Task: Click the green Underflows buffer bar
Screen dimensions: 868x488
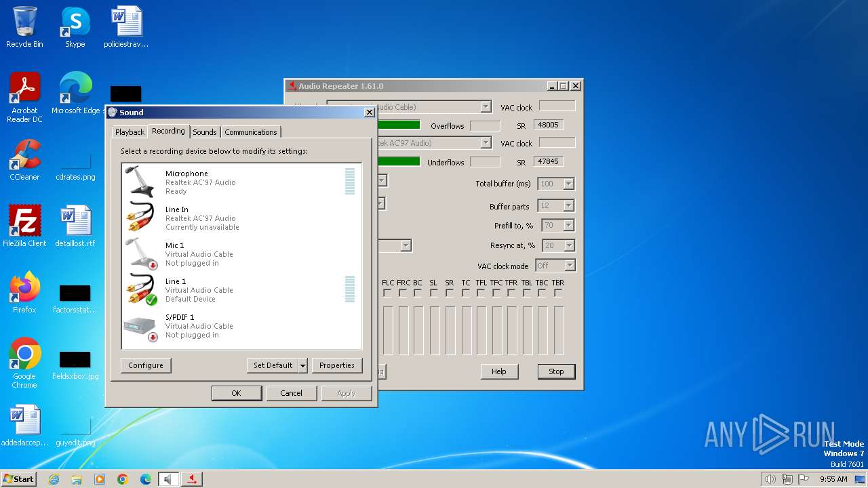Action: click(x=399, y=161)
